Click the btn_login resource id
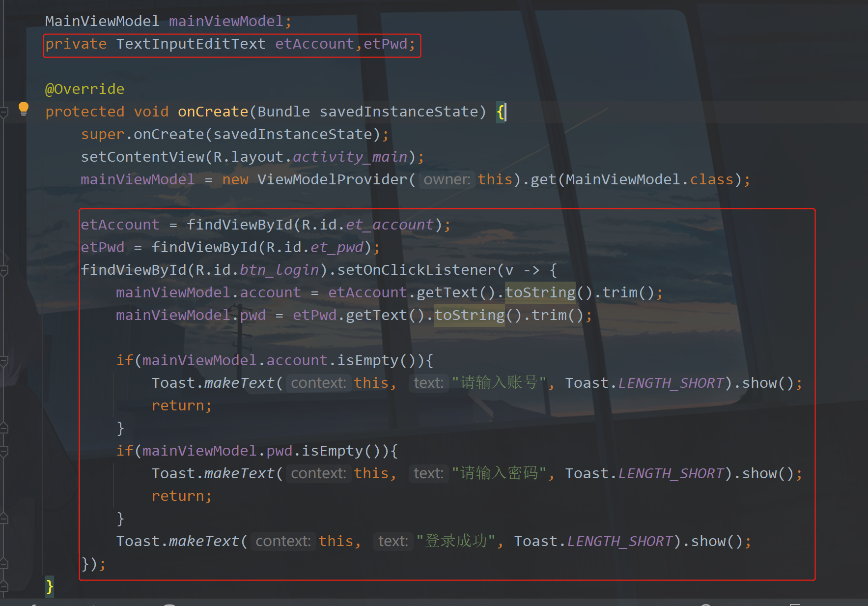 tap(280, 270)
